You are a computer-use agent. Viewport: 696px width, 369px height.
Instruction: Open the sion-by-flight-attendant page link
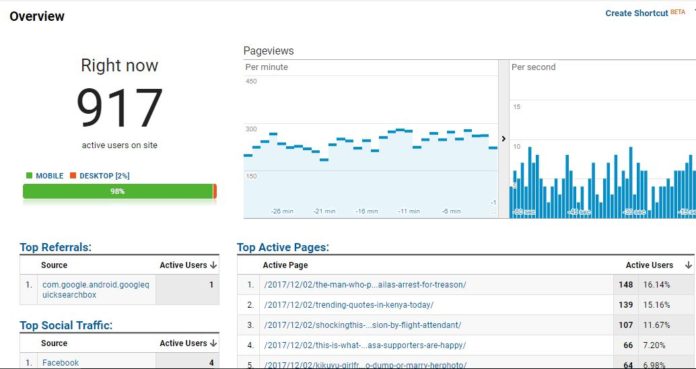[362, 325]
